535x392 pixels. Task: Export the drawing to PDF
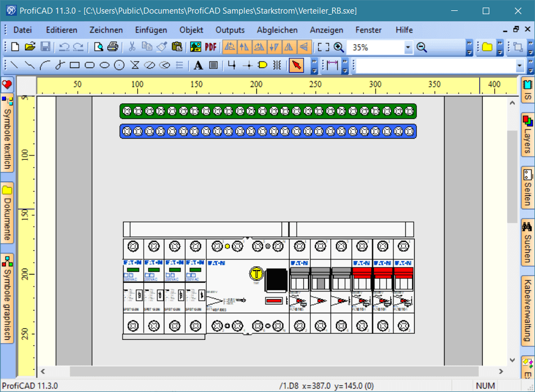click(x=211, y=47)
